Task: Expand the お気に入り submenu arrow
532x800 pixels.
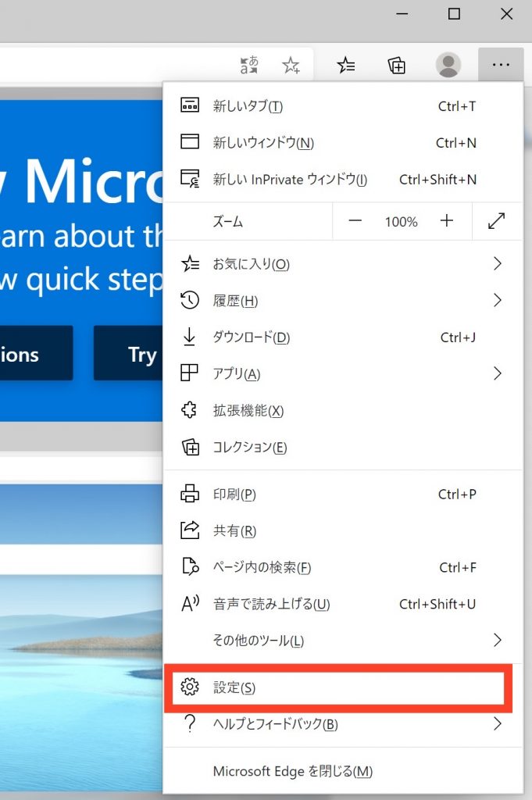Action: tap(497, 264)
